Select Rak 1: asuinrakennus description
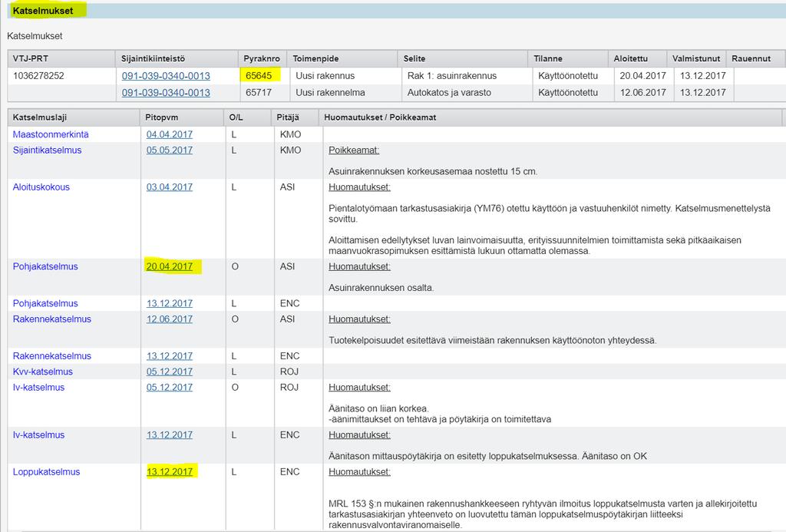 (452, 76)
